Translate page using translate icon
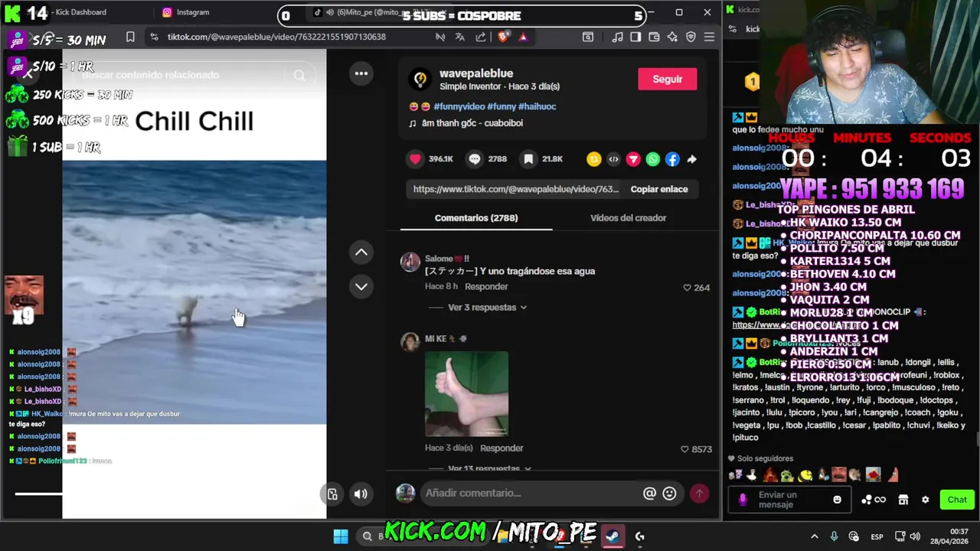Screen dimensions: 980x551 pyautogui.click(x=459, y=37)
